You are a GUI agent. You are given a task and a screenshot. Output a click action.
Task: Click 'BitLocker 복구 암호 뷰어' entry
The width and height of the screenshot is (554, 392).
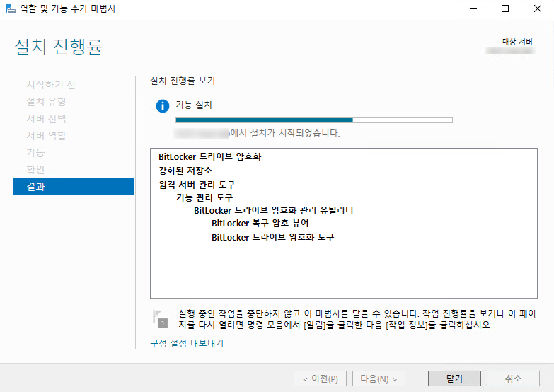coord(260,223)
